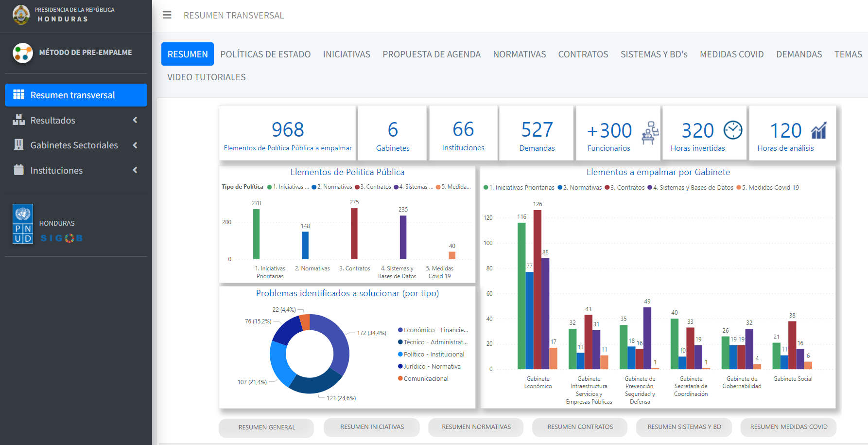Click the purple 235 Sistemas bar
The height and width of the screenshot is (445, 868).
403,237
